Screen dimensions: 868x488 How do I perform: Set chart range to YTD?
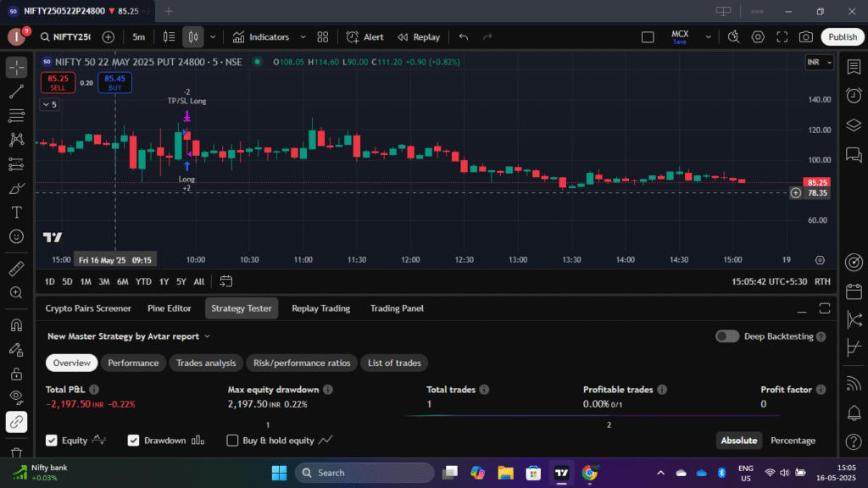click(143, 281)
